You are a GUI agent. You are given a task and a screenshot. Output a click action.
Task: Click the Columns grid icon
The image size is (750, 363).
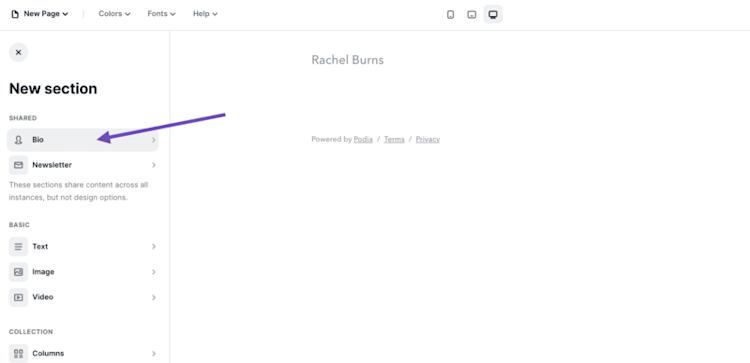pos(18,353)
